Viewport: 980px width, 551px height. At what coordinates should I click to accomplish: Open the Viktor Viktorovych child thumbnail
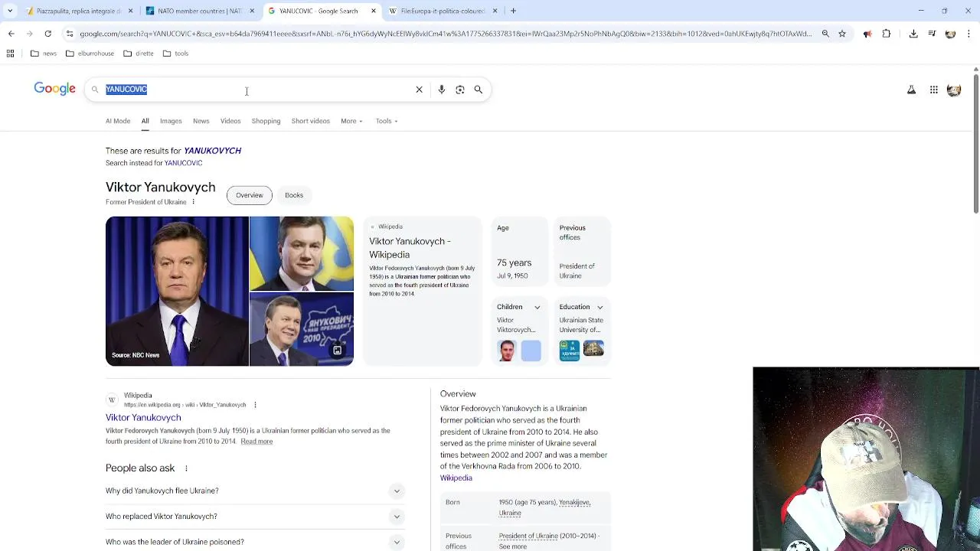[507, 350]
